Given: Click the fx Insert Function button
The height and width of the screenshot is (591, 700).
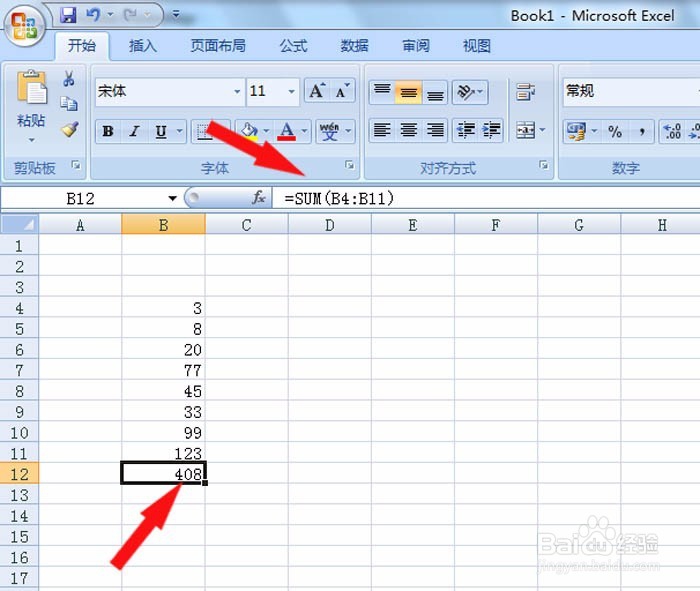Looking at the screenshot, I should coord(259,198).
